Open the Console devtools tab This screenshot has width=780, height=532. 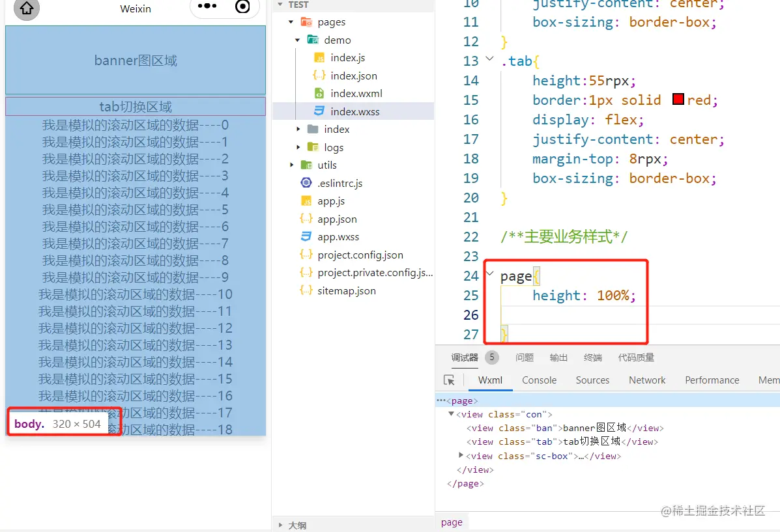click(540, 380)
